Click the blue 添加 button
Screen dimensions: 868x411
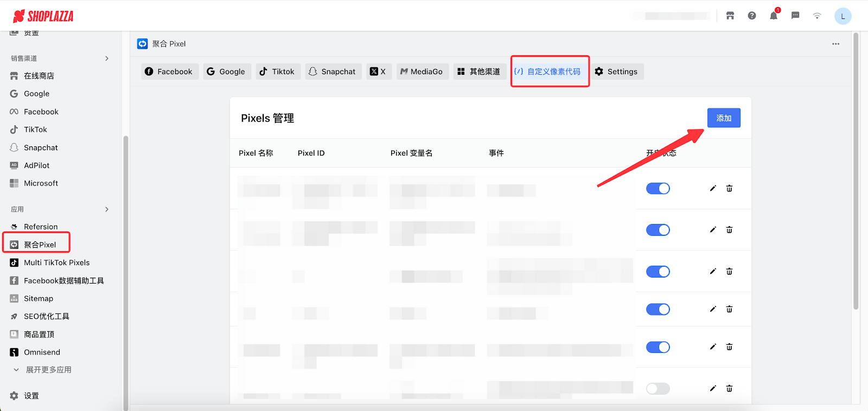tap(723, 118)
